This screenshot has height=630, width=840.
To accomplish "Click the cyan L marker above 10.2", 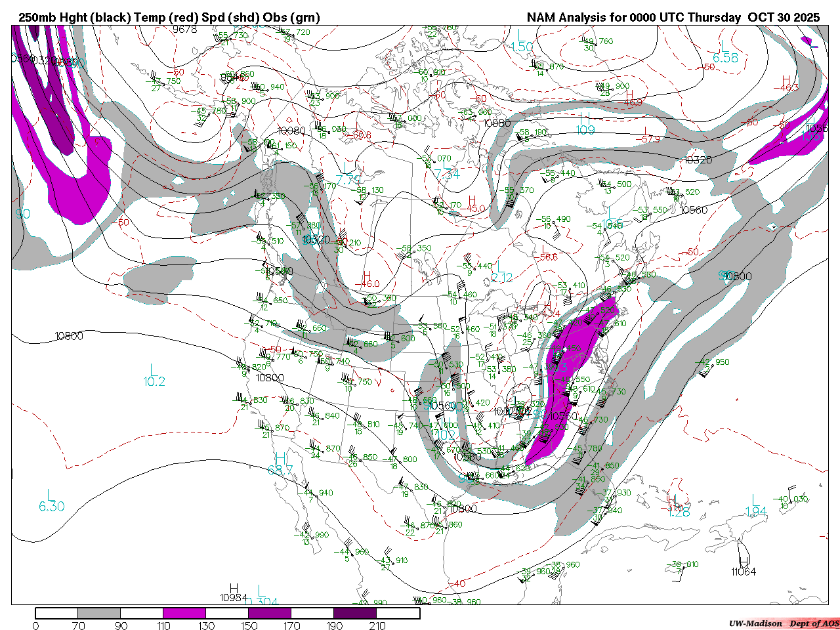I will [152, 369].
